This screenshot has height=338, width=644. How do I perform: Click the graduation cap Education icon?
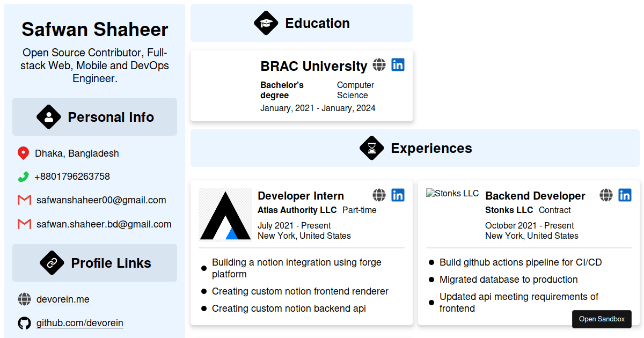click(266, 23)
